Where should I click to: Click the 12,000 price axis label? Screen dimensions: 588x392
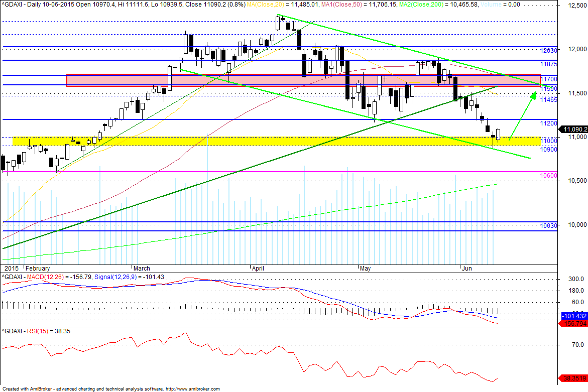click(x=577, y=49)
